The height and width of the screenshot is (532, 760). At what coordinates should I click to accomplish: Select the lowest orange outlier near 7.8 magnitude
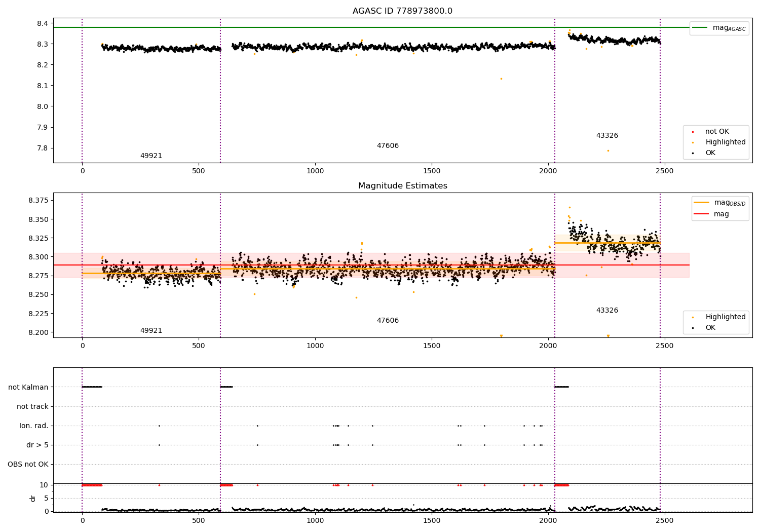click(x=608, y=150)
